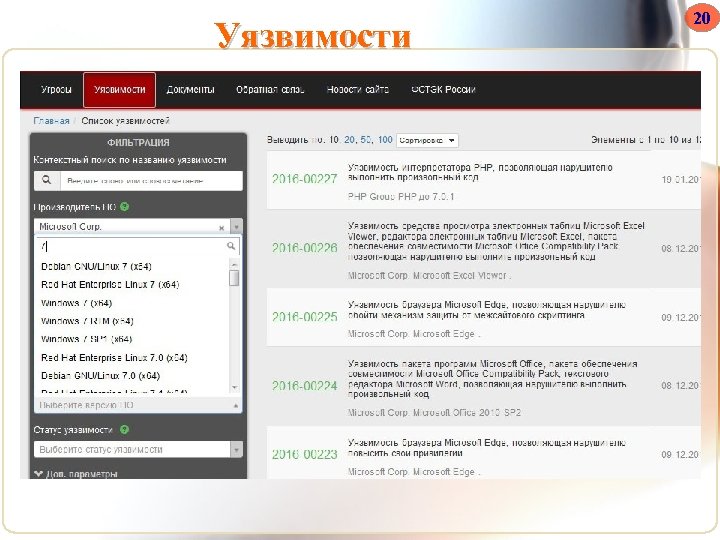Screen dimensions: 720x540
Task: Click green help icon next to Статус уязвимости
Action: pyautogui.click(x=124, y=430)
